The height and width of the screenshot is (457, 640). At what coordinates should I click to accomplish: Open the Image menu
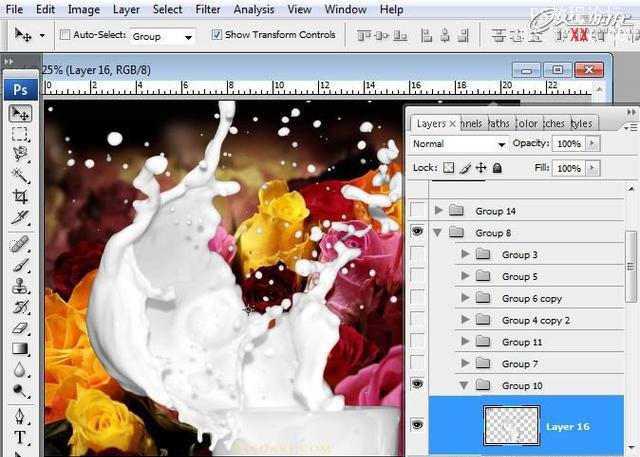point(84,9)
